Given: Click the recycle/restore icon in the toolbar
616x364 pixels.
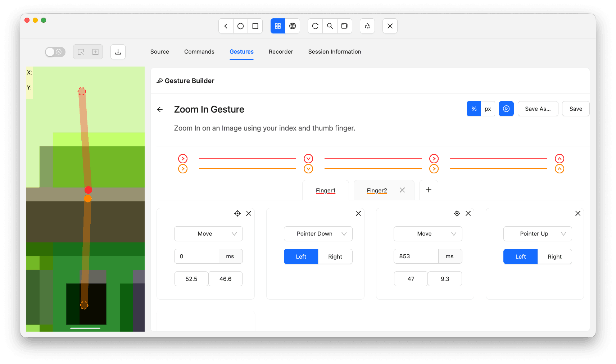Looking at the screenshot, I should (x=367, y=26).
